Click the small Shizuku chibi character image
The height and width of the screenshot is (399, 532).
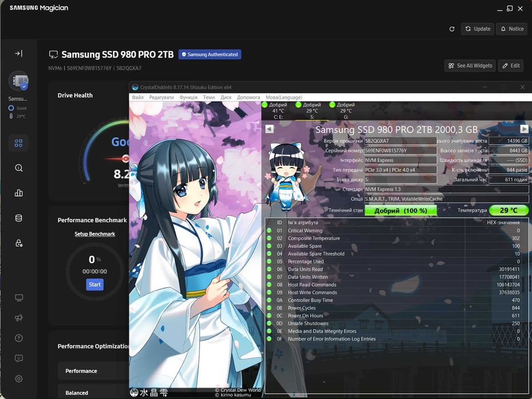click(x=287, y=177)
